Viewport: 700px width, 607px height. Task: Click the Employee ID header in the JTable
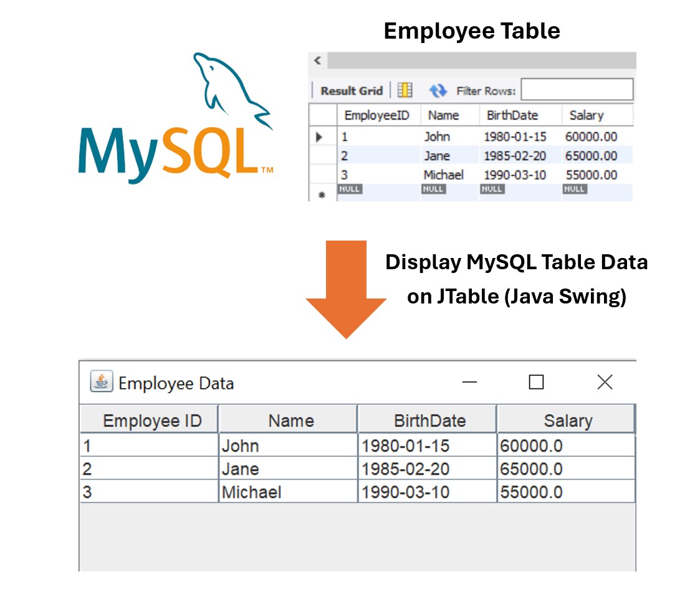pos(149,420)
